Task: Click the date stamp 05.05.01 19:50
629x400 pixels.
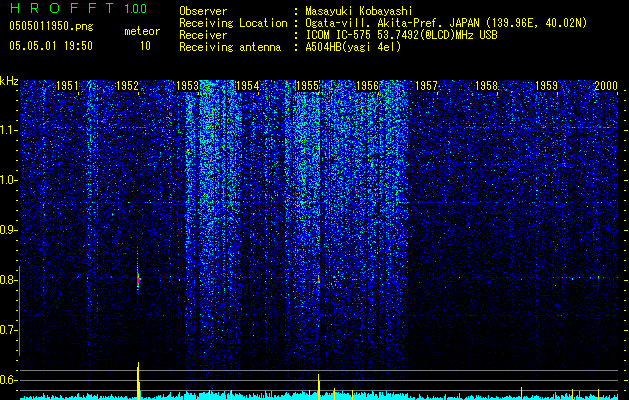Action: 51,46
